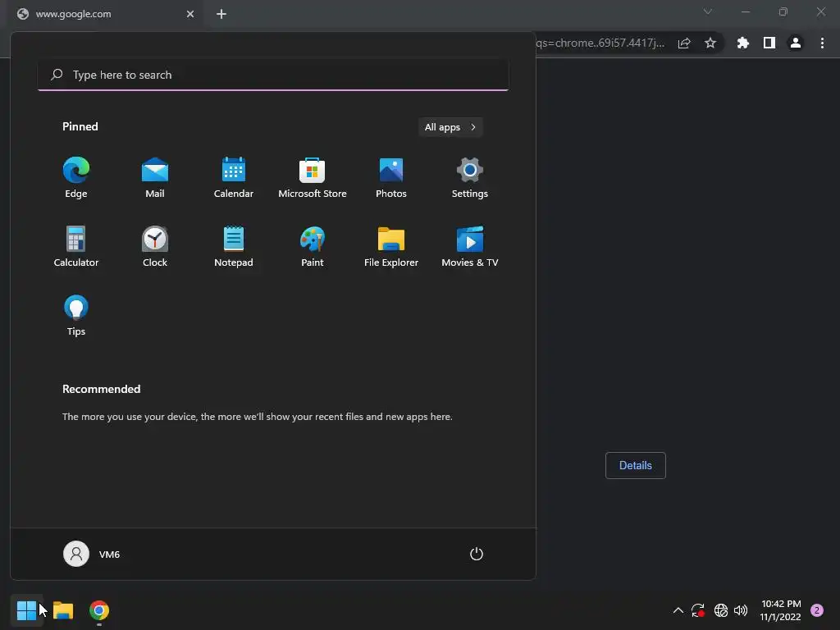The height and width of the screenshot is (630, 840).
Task: Launch the Calculator app
Action: (x=76, y=246)
